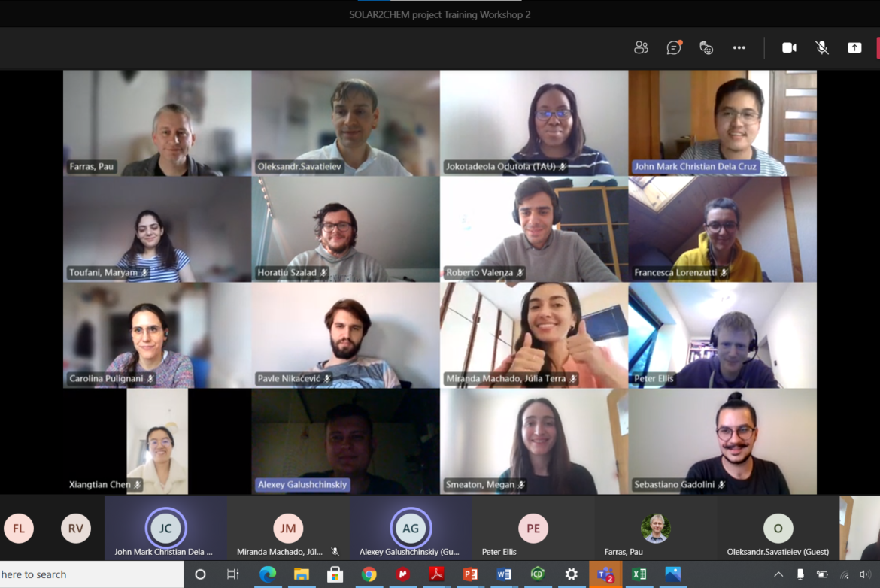Open Photos app from taskbar

click(672, 574)
